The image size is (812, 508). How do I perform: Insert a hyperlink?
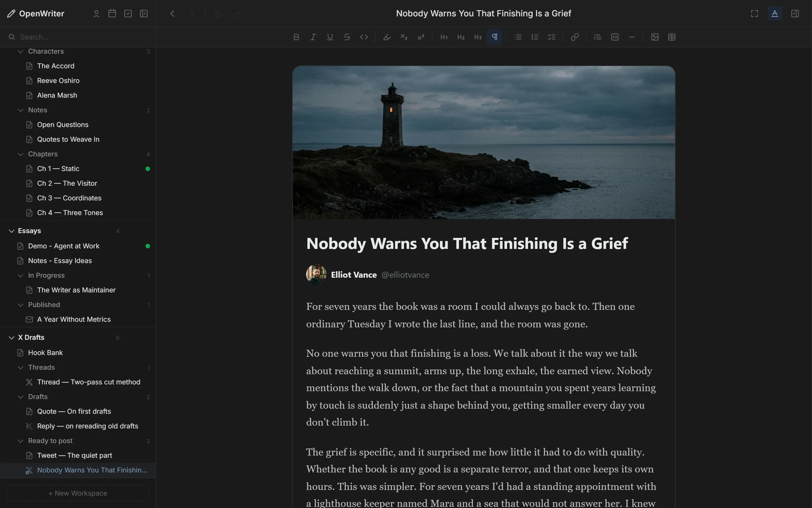click(575, 37)
